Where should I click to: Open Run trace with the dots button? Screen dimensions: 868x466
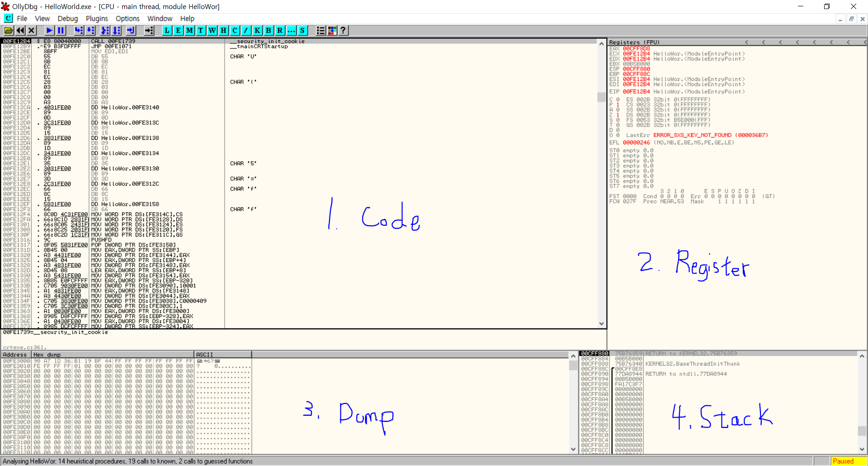(x=292, y=30)
